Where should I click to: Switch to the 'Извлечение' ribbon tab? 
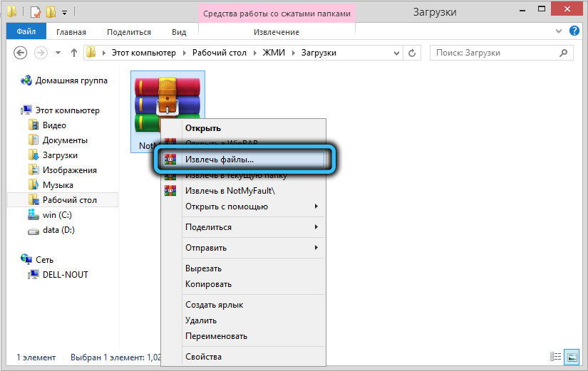click(277, 32)
